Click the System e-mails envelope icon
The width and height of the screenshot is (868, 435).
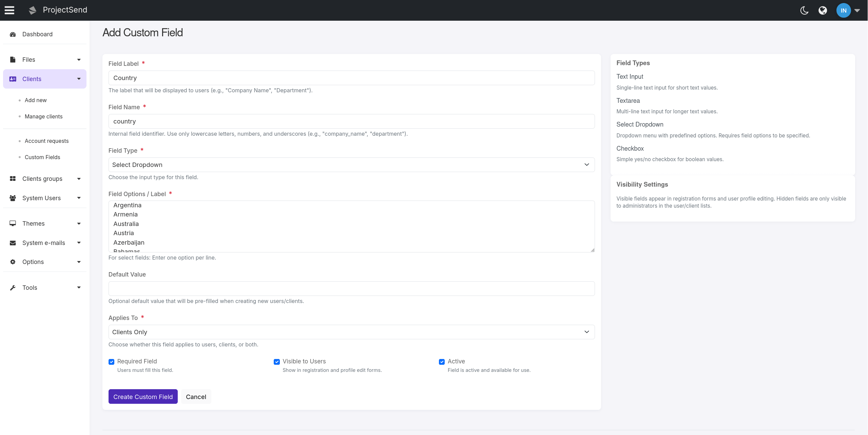13,243
